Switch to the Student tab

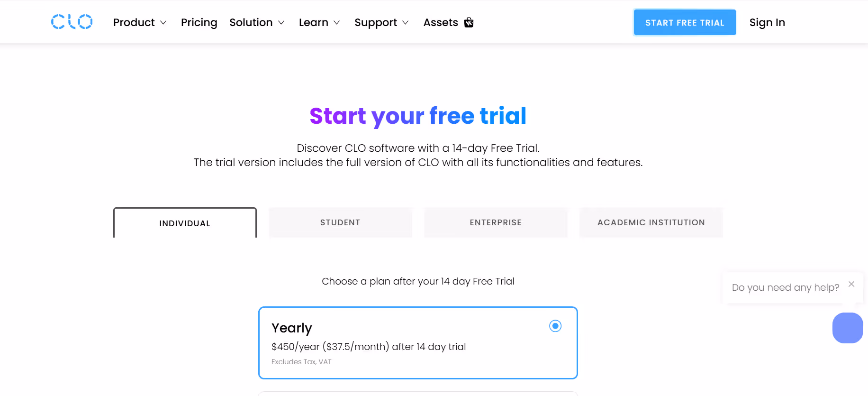[340, 222]
